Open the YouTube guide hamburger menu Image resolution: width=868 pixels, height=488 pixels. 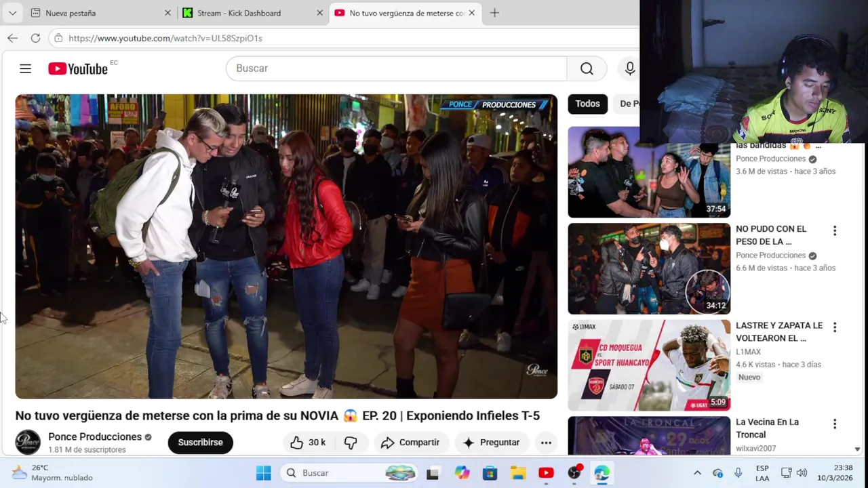pyautogui.click(x=25, y=68)
